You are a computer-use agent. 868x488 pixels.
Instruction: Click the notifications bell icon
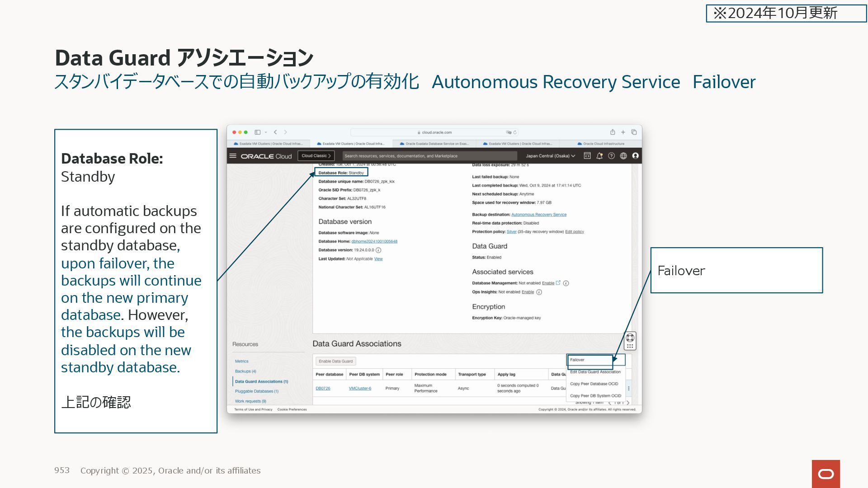click(599, 156)
